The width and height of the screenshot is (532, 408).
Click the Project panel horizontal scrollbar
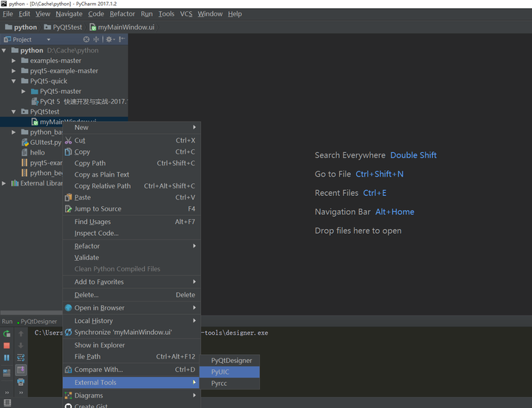31,313
